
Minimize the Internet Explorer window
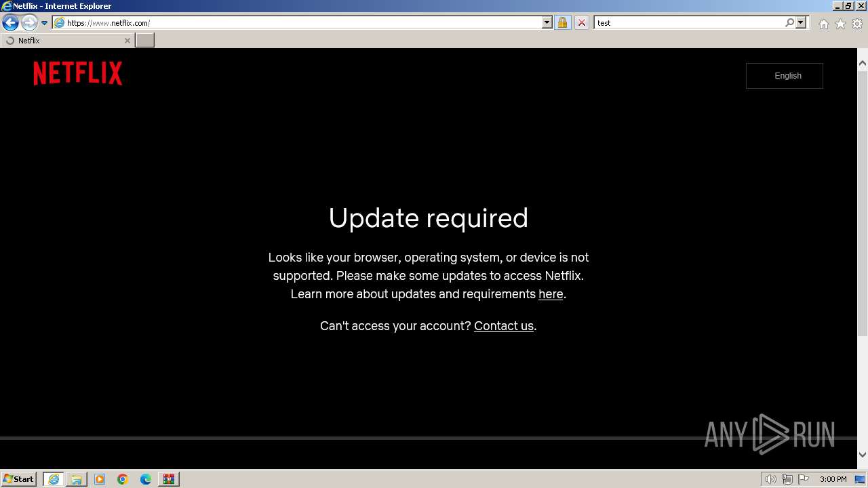837,6
